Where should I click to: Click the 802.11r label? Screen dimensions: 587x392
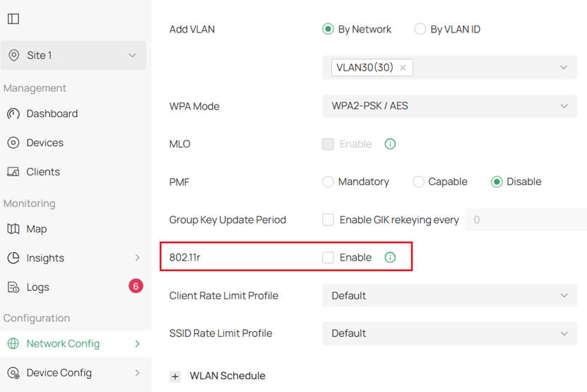tap(184, 257)
